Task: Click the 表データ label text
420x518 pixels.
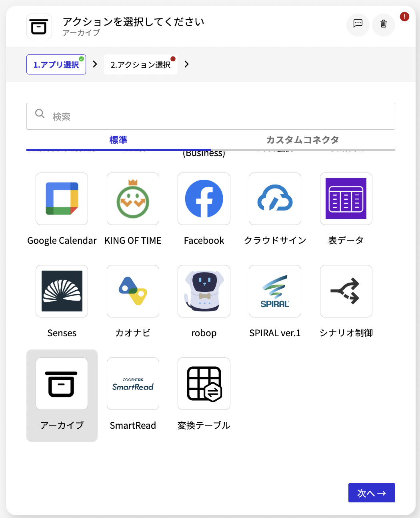Action: click(346, 241)
